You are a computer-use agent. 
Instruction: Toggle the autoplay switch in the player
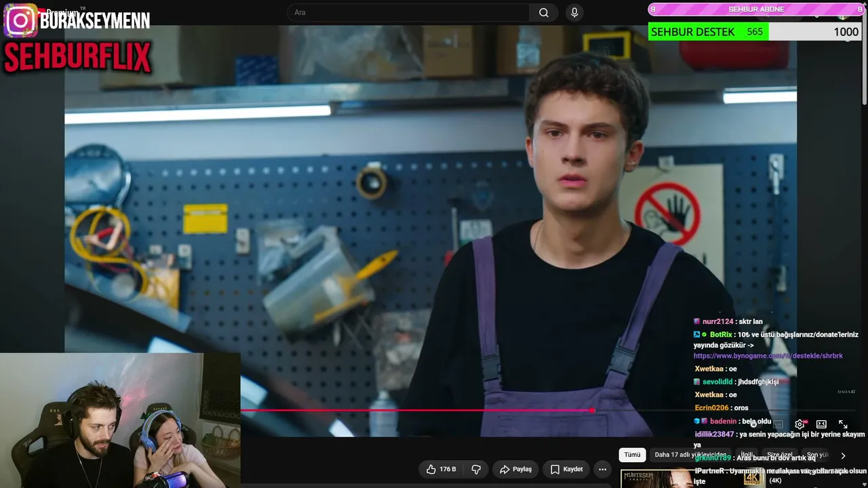pyautogui.click(x=755, y=424)
